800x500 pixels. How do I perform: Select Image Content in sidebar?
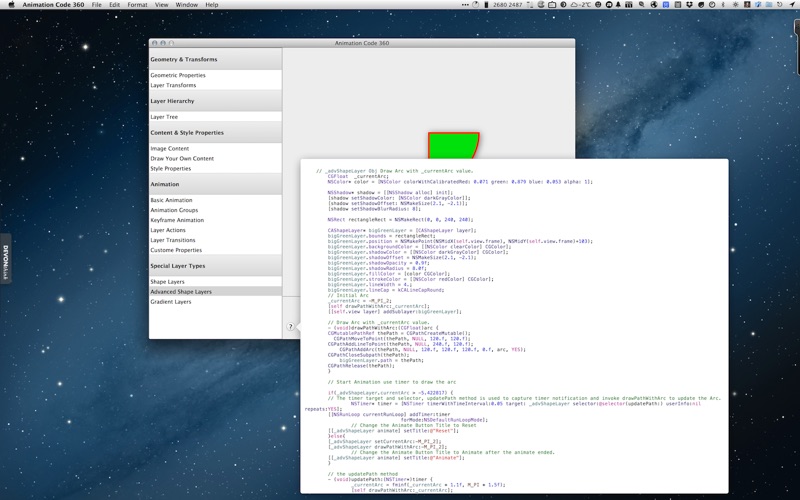tap(215, 148)
